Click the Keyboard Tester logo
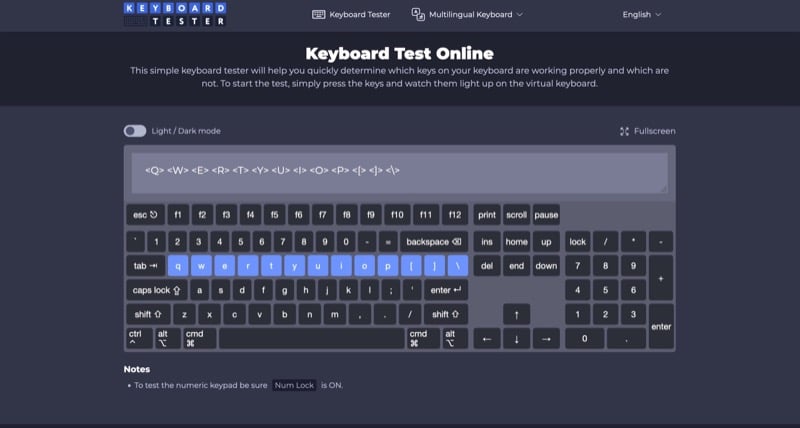The height and width of the screenshot is (428, 800). click(175, 14)
